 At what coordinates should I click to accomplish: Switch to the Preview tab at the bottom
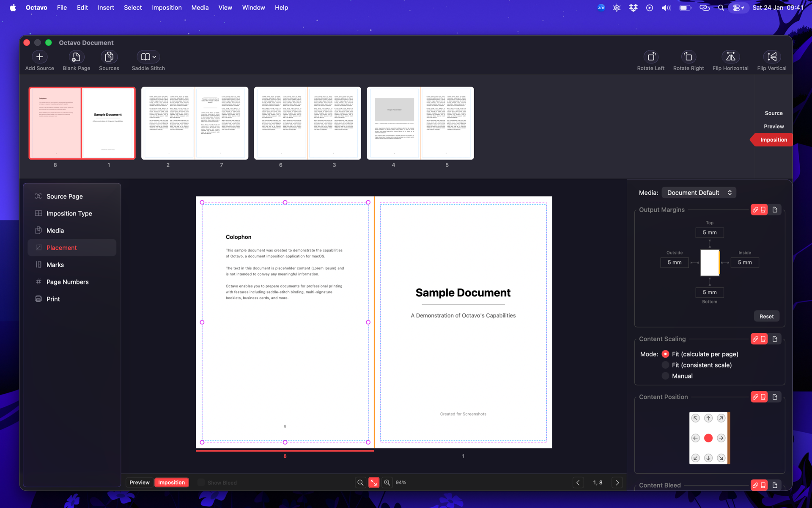point(139,482)
